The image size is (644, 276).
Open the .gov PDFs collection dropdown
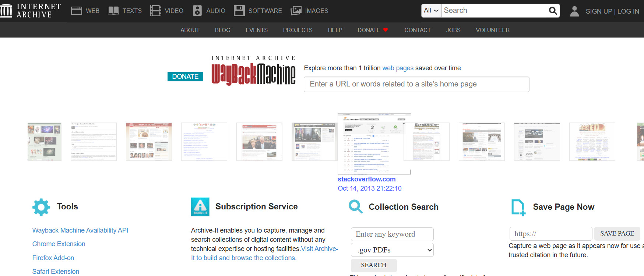[x=392, y=250]
